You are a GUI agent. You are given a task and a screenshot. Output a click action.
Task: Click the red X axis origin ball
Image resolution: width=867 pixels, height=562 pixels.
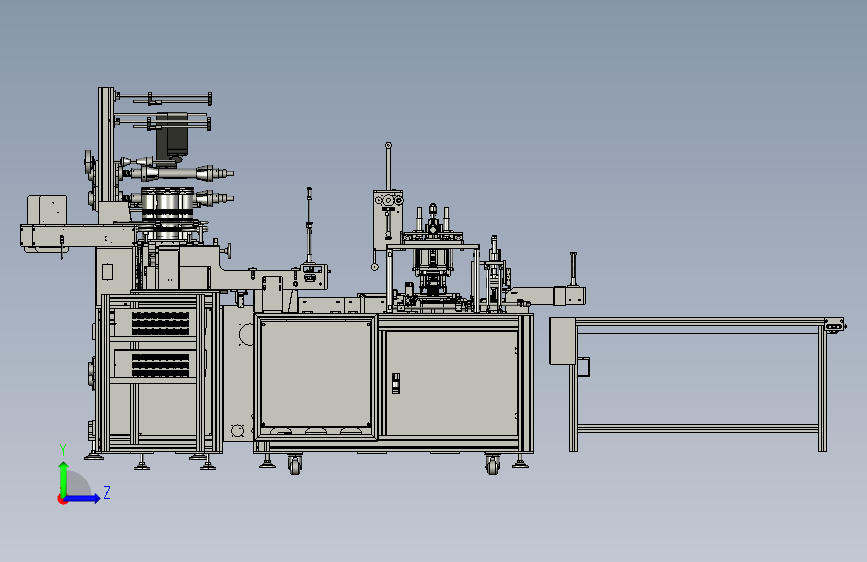[61, 499]
